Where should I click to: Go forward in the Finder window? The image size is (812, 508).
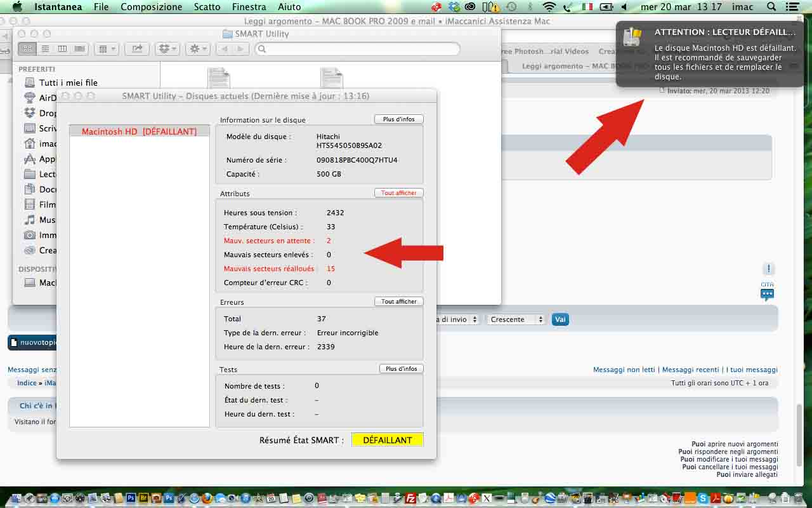pyautogui.click(x=240, y=49)
